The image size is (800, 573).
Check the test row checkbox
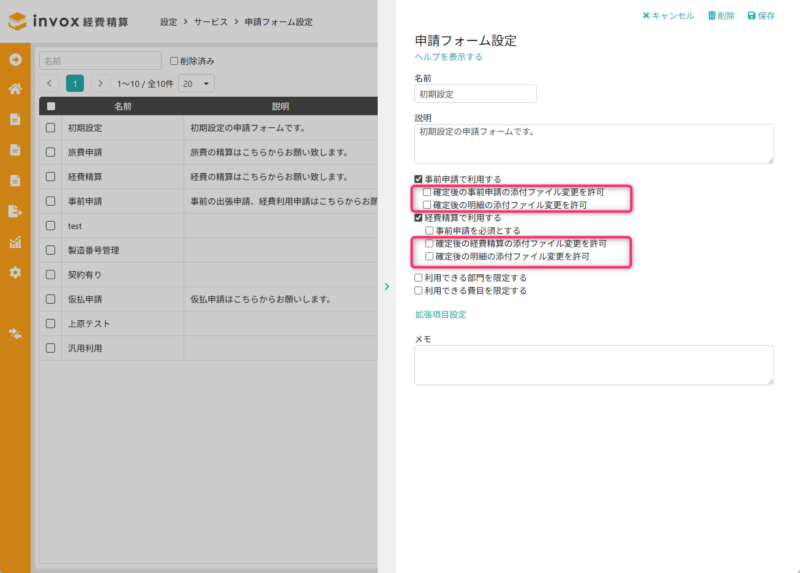(x=51, y=226)
